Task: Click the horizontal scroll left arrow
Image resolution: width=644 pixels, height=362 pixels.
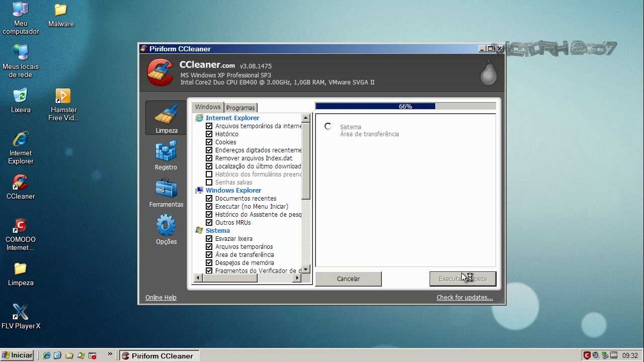Action: coord(198,278)
